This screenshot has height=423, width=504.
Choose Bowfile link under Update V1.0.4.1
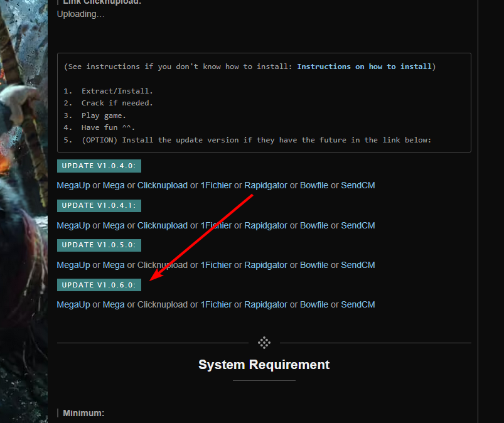coord(314,225)
